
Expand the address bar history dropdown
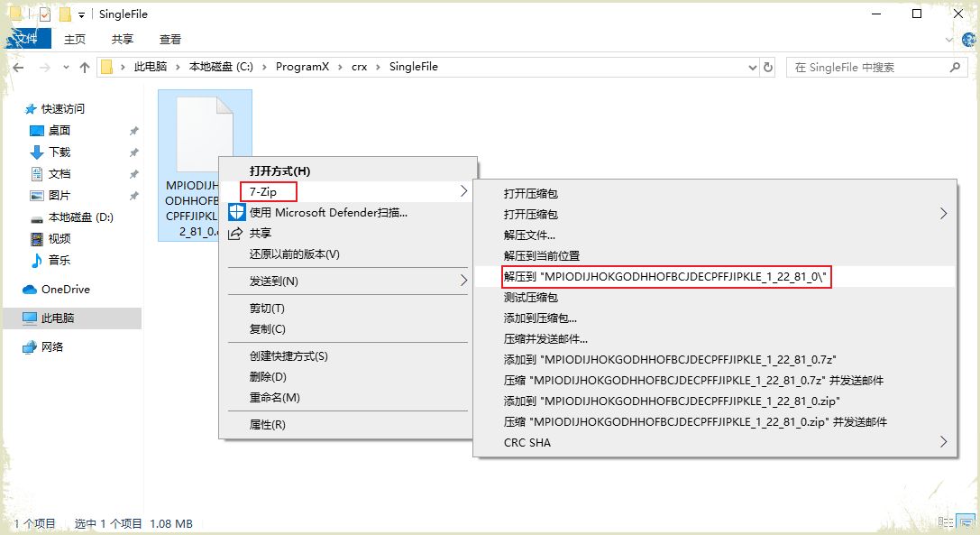(753, 68)
